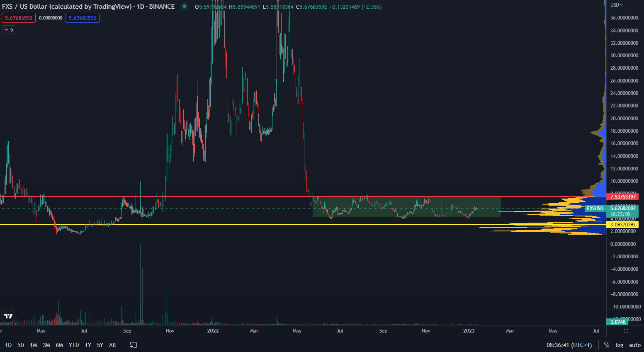Select the green range rectangle on chart
The image size is (644, 352).
(406, 207)
